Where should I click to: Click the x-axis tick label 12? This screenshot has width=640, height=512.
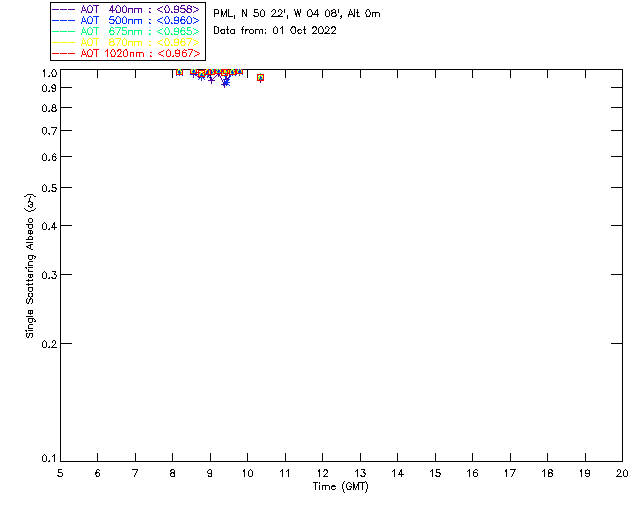pyautogui.click(x=322, y=473)
